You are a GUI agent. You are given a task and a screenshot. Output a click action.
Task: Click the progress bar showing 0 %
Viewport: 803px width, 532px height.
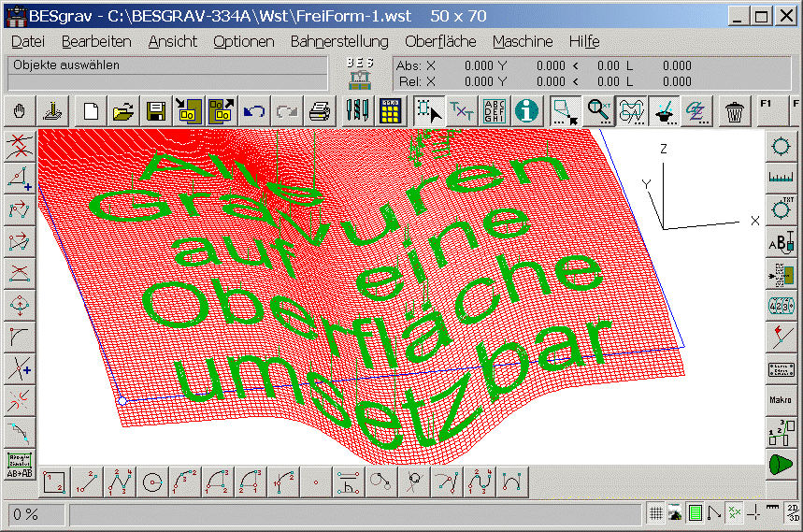[x=355, y=514]
